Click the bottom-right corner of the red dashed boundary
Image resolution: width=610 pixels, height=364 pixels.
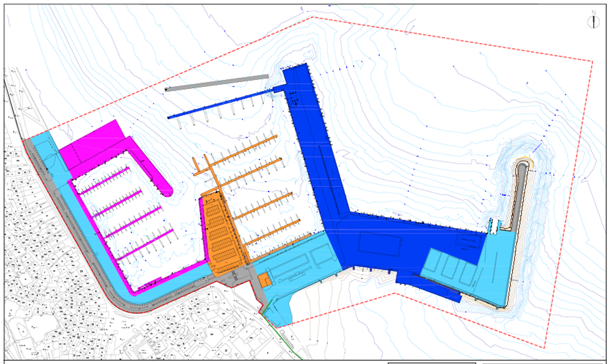coord(545,348)
